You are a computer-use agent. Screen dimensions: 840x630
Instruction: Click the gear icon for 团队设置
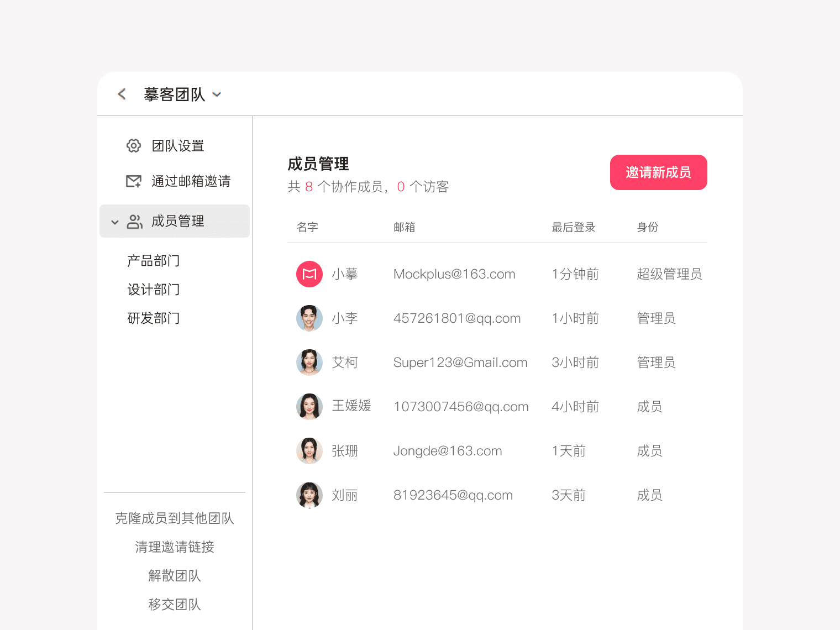coord(134,146)
